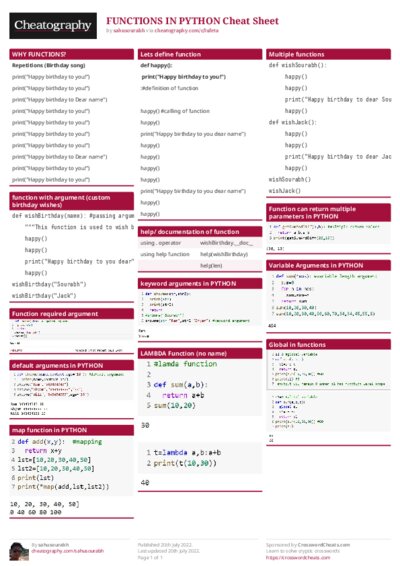Select the "Function required argument" header
Screen dimensions: 400x566
pos(71,314)
